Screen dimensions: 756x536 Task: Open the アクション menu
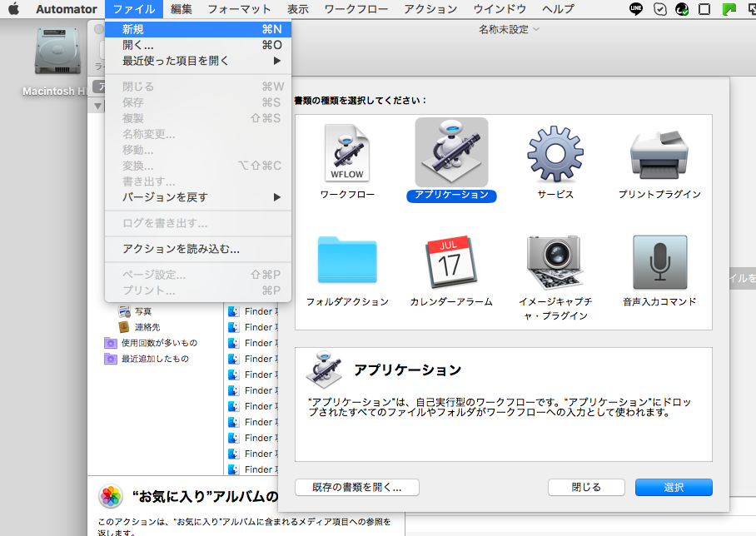(x=430, y=9)
